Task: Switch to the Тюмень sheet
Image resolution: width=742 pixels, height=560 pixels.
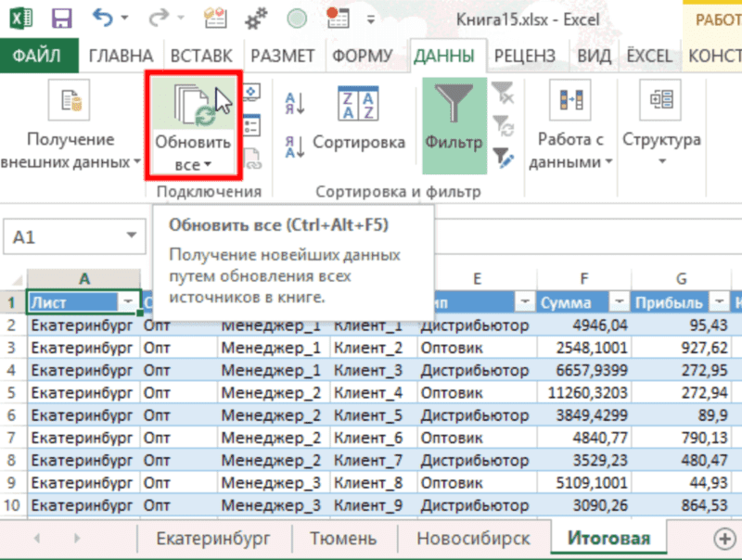Action: (x=344, y=538)
